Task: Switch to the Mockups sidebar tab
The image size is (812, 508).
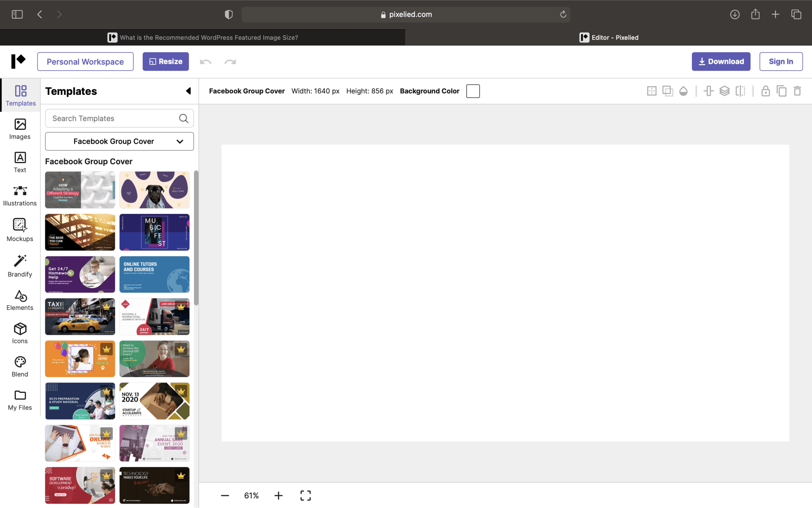Action: [20, 230]
